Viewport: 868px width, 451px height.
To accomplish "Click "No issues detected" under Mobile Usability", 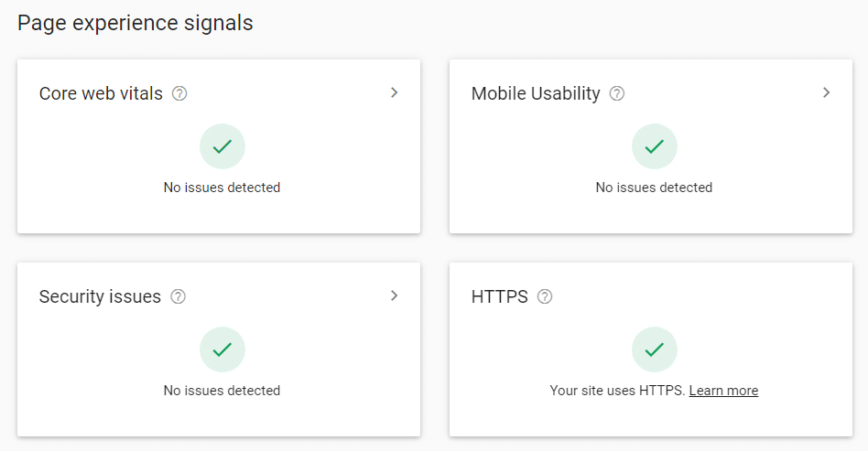I will 654,188.
